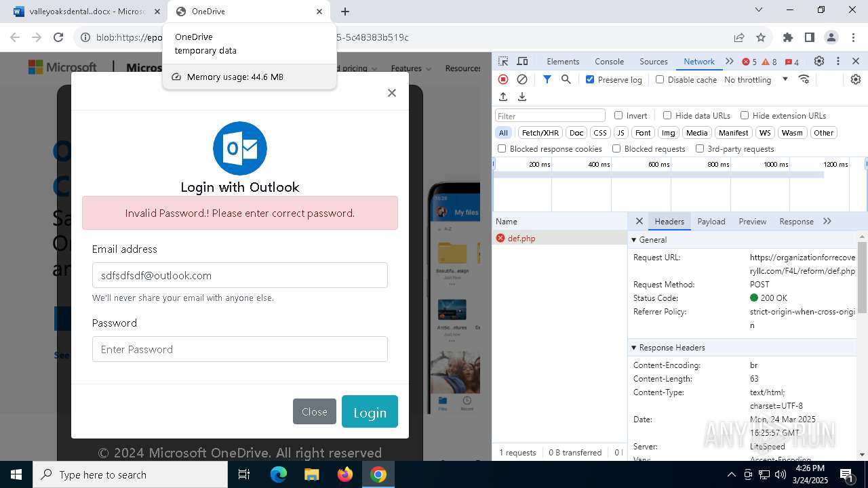
Task: Open Microsoft Edge from taskbar
Action: pyautogui.click(x=279, y=474)
